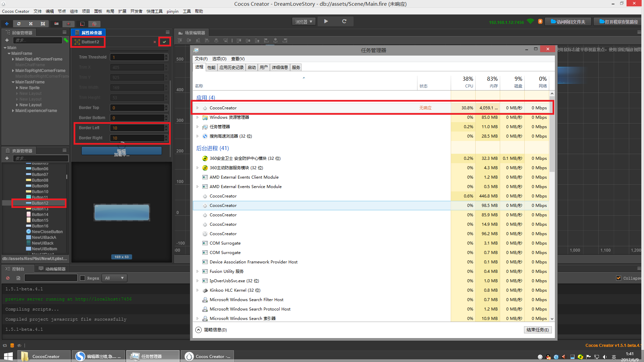Click the refresh preview button
This screenshot has width=644, height=362.
click(344, 21)
